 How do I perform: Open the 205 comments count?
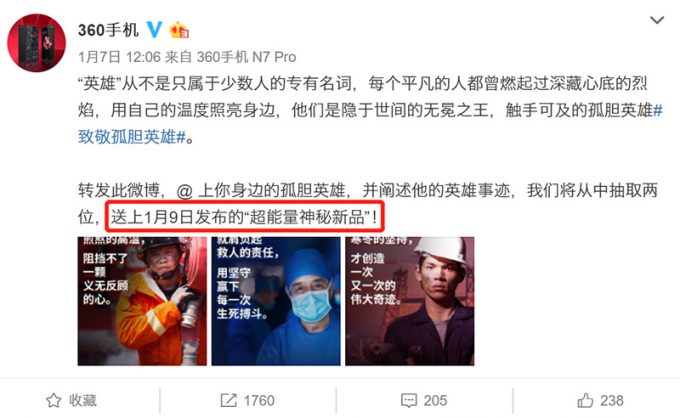(435, 400)
